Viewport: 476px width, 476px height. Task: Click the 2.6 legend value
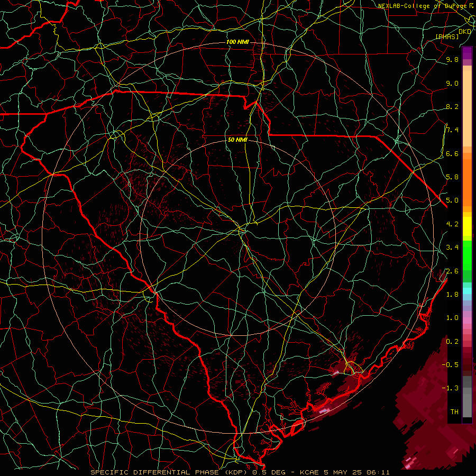pos(452,271)
